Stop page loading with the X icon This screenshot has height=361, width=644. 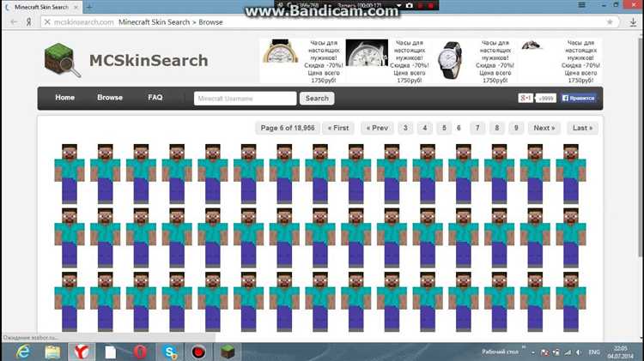click(x=47, y=22)
